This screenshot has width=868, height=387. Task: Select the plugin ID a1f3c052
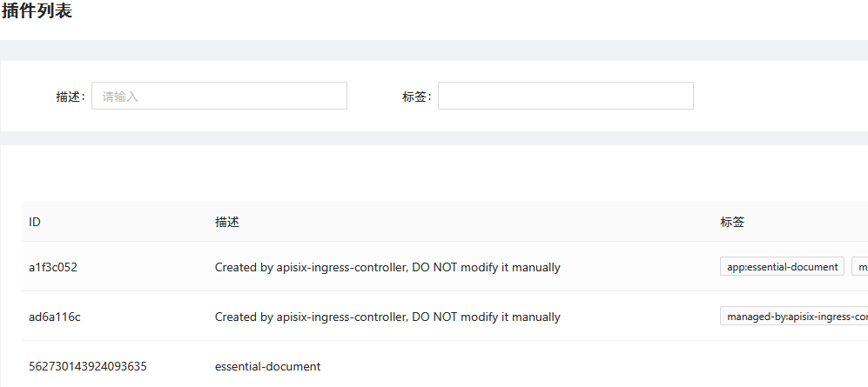click(53, 267)
